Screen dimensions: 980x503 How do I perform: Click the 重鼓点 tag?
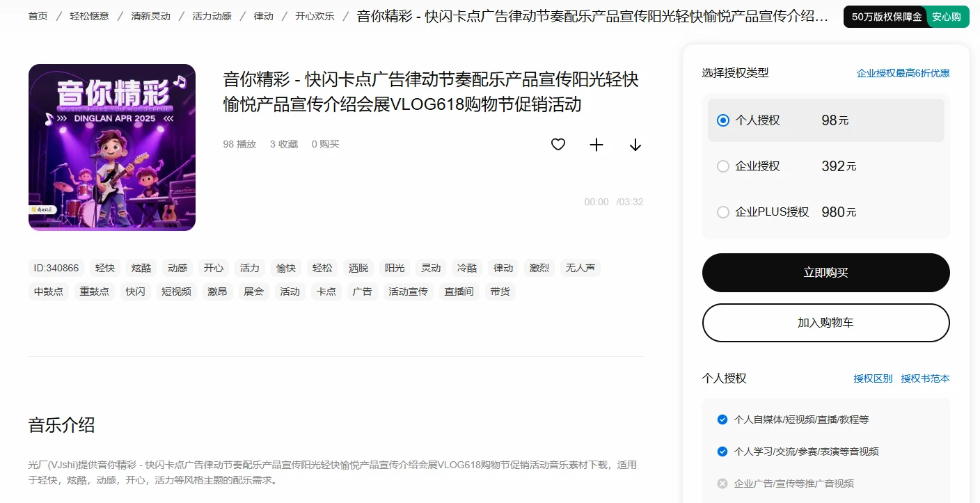95,292
